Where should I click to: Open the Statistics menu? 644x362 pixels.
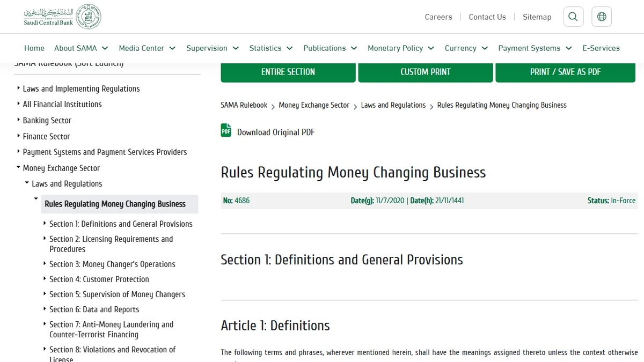[x=271, y=48]
